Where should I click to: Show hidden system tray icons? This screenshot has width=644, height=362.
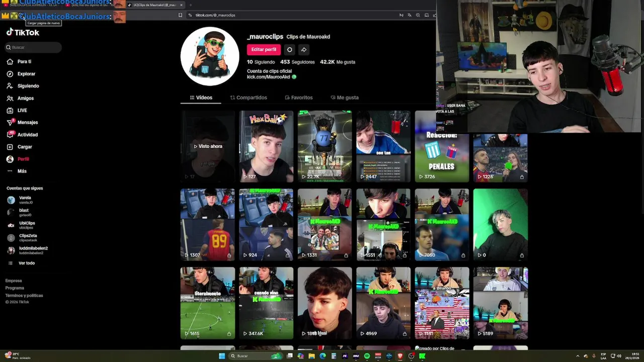tap(578, 356)
